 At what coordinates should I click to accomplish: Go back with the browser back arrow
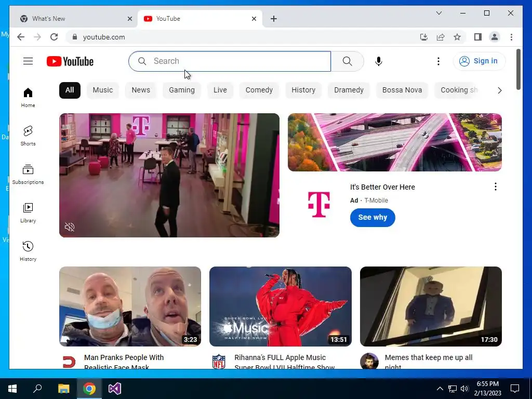coord(21,37)
